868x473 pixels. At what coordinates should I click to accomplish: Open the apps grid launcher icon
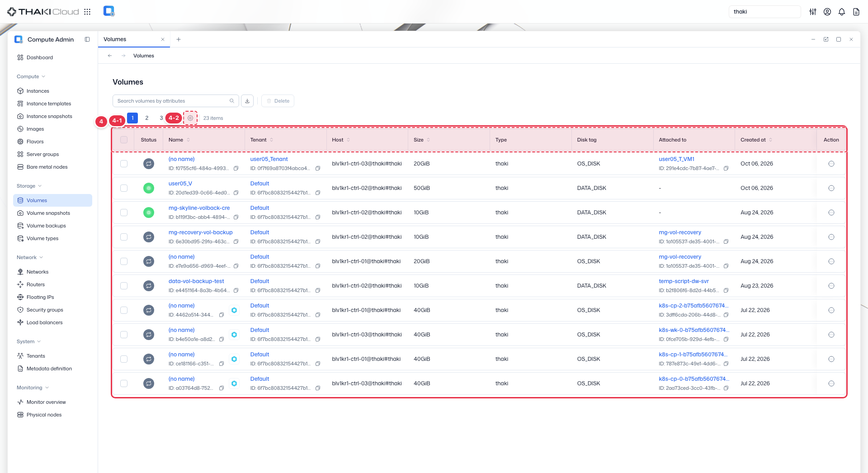coord(87,12)
